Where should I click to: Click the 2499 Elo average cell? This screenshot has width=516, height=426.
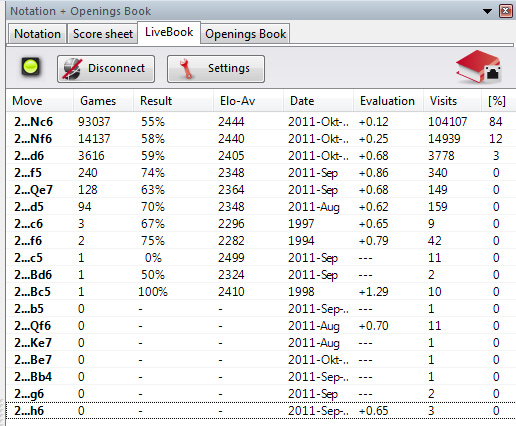[231, 258]
